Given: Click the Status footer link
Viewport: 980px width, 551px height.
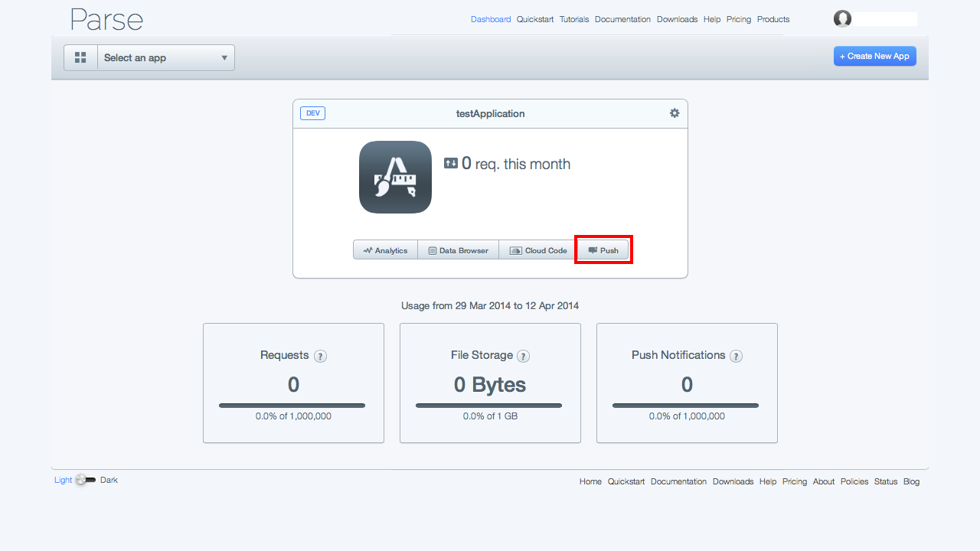Looking at the screenshot, I should click(x=886, y=481).
